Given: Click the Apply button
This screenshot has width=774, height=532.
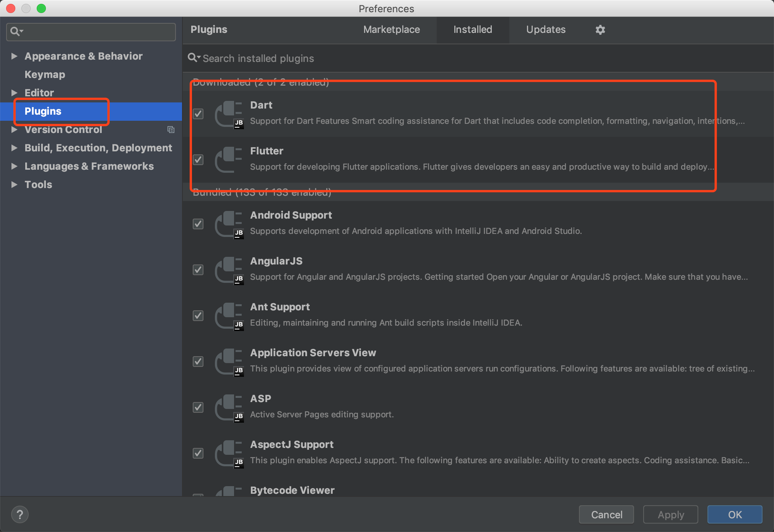Looking at the screenshot, I should [671, 514].
